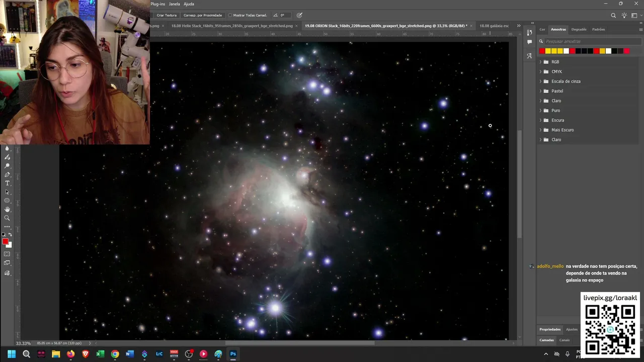This screenshot has height=362, width=644.
Task: Swap foreground and background colors arrow
Action: tap(10, 235)
